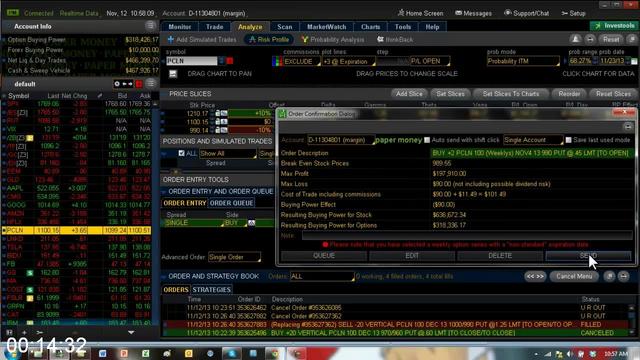Open the SINGLE spread dropdown
Viewport: 640px width, 360px height.
click(194, 223)
